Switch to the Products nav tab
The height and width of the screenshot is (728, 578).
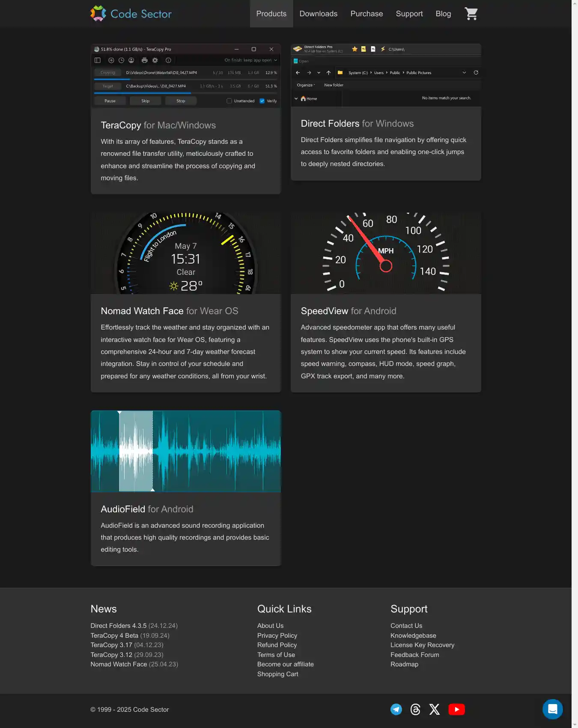pos(271,14)
